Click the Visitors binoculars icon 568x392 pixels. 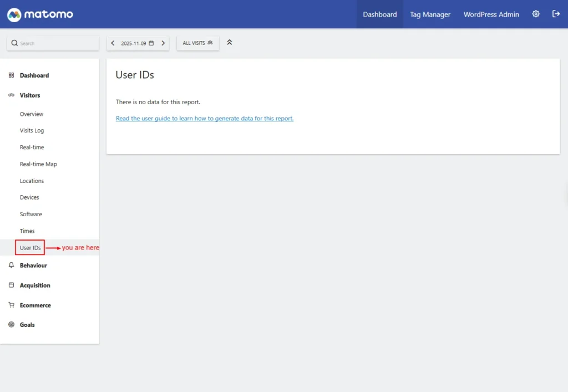tap(11, 95)
